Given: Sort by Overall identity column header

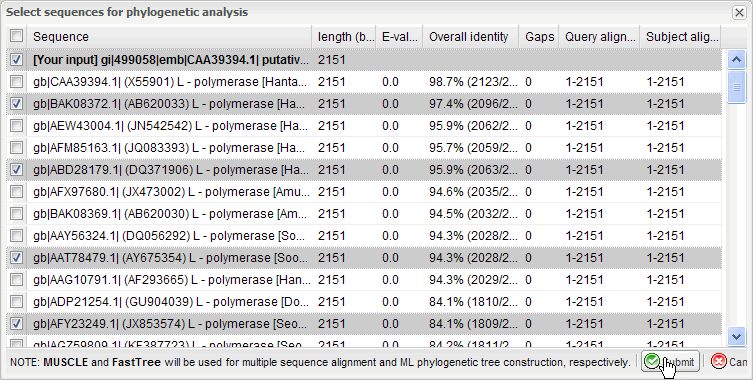Looking at the screenshot, I should pos(471,37).
